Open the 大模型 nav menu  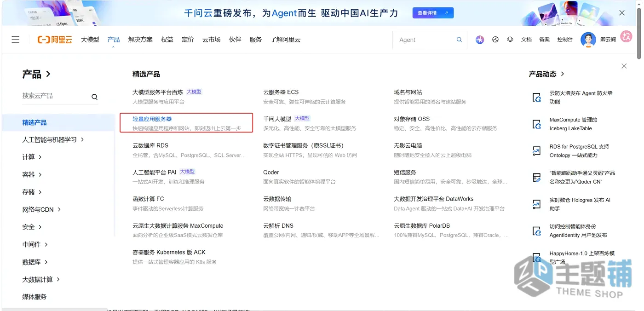click(x=90, y=40)
